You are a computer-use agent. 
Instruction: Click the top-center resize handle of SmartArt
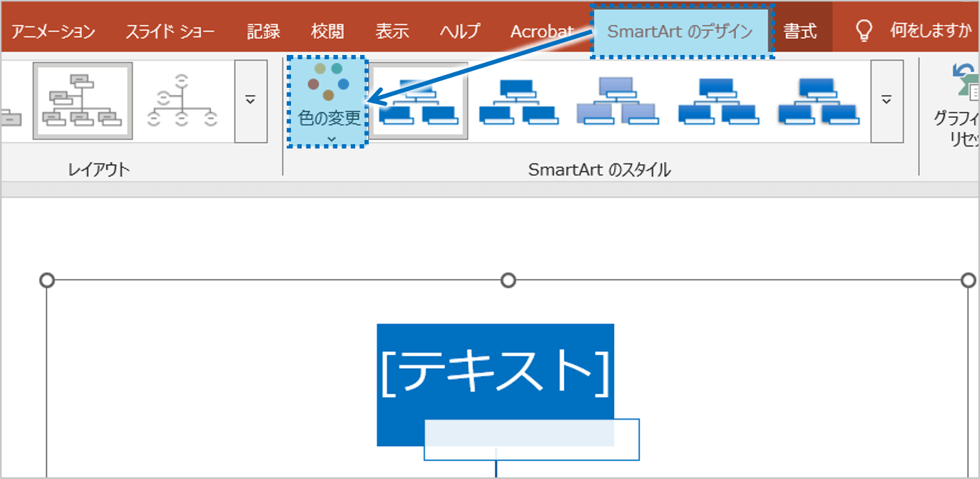508,280
